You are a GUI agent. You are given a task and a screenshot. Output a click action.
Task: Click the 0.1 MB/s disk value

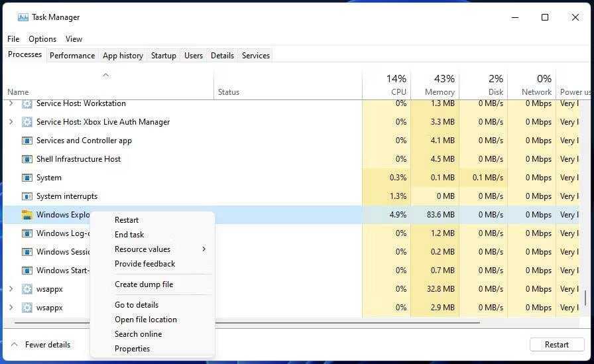pyautogui.click(x=487, y=178)
